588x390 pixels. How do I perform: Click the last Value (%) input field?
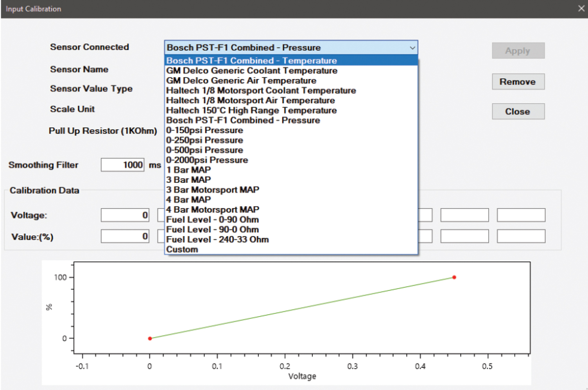(x=521, y=236)
